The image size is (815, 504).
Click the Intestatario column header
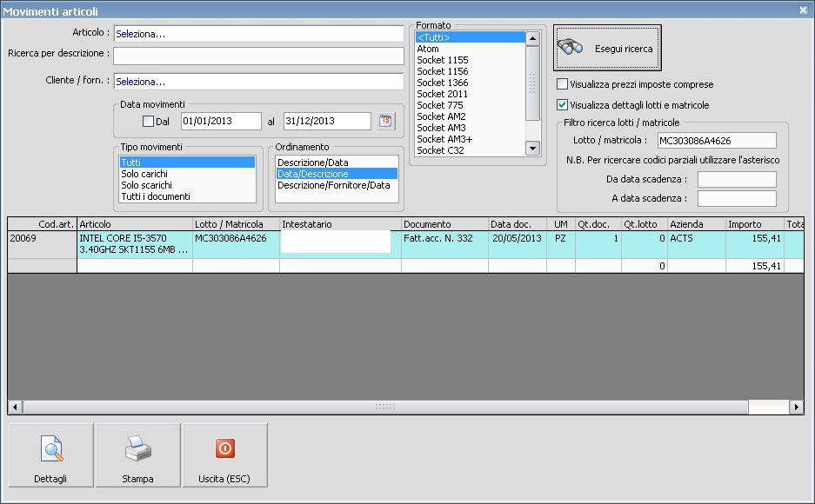pyautogui.click(x=340, y=224)
